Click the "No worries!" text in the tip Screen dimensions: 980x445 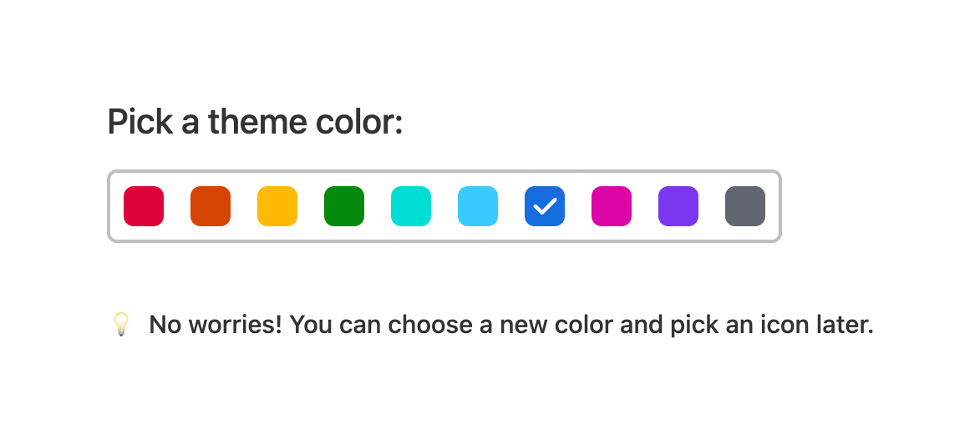[215, 325]
